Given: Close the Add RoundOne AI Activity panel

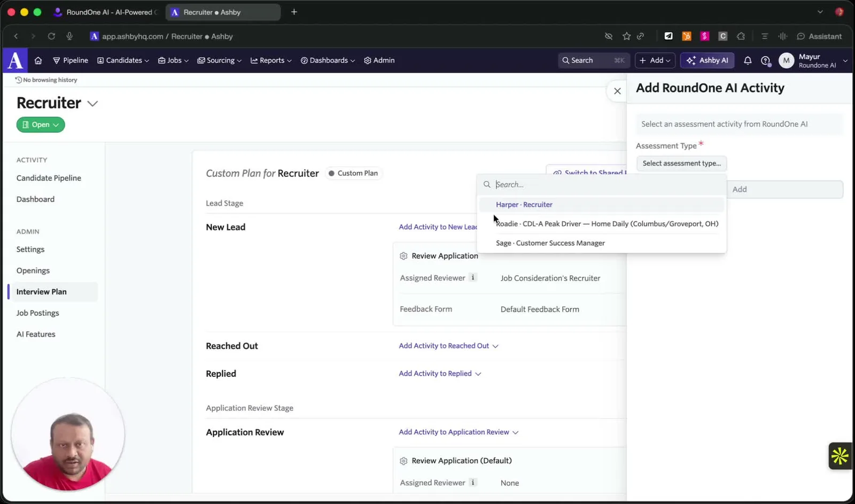Looking at the screenshot, I should [617, 91].
